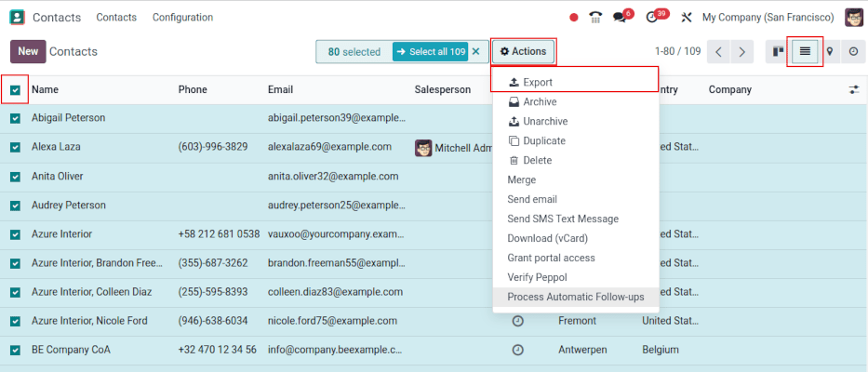Open the VoIP phone icon
The width and height of the screenshot is (868, 372).
click(596, 17)
